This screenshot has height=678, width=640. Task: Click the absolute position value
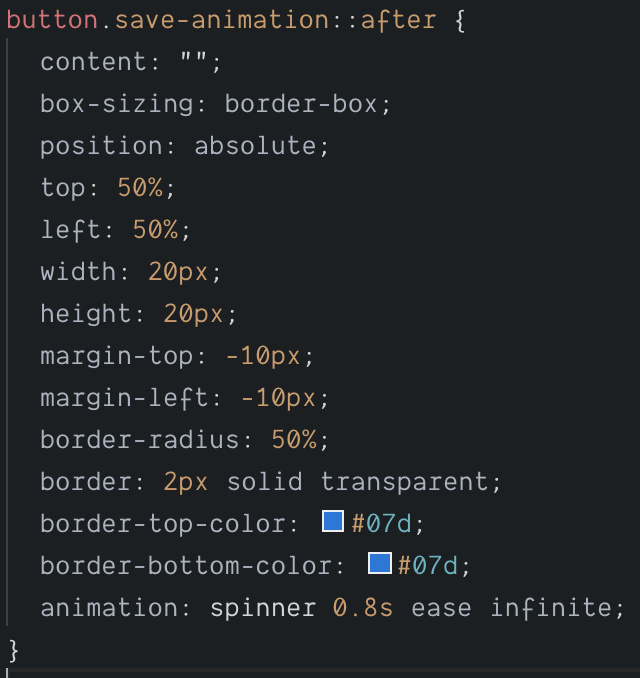point(255,145)
